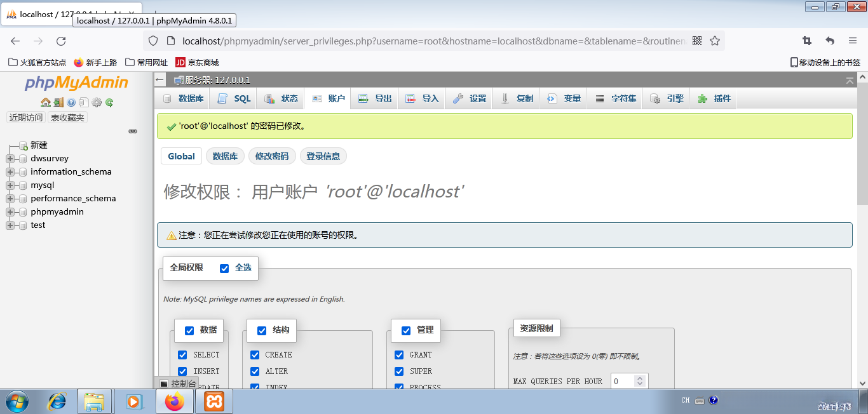Open Windows Start button
This screenshot has width=868, height=414.
pyautogui.click(x=17, y=401)
